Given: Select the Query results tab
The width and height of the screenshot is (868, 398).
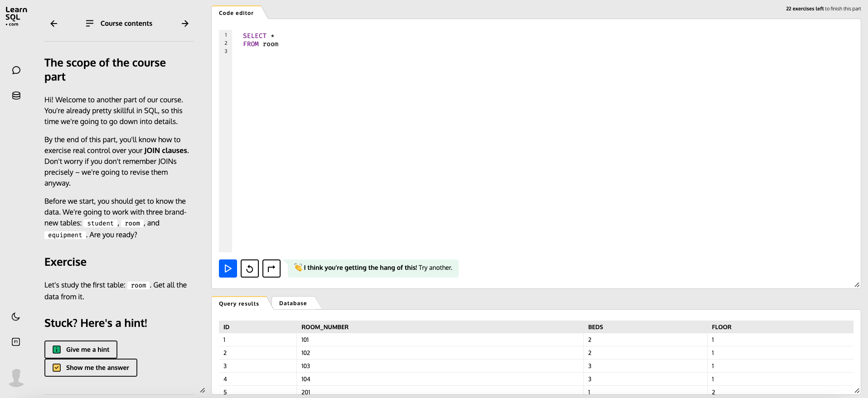Looking at the screenshot, I should tap(239, 303).
